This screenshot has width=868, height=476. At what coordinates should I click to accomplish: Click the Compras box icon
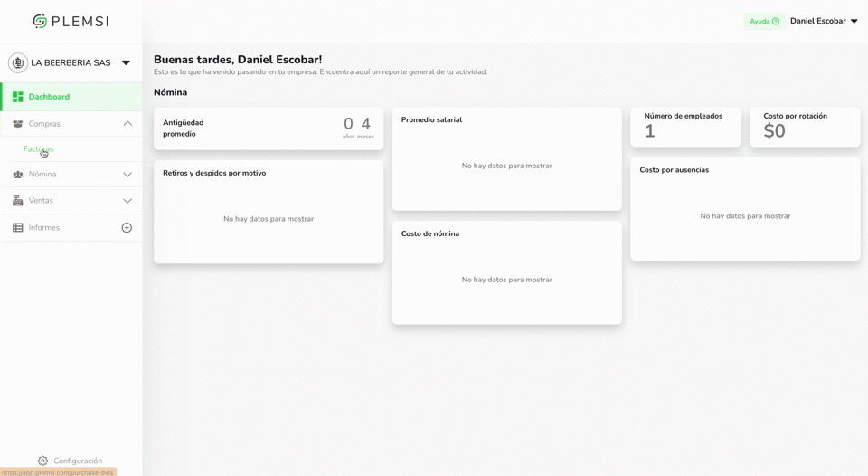(x=18, y=124)
